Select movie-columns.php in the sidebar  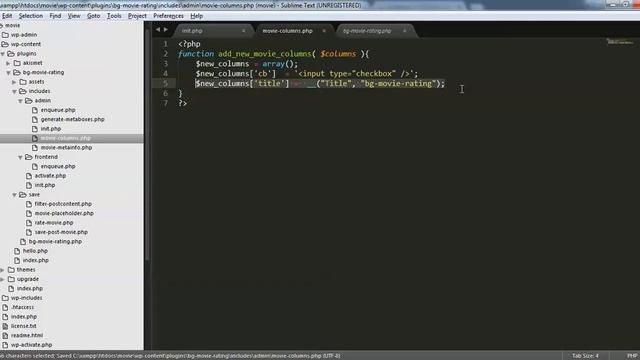click(x=66, y=138)
